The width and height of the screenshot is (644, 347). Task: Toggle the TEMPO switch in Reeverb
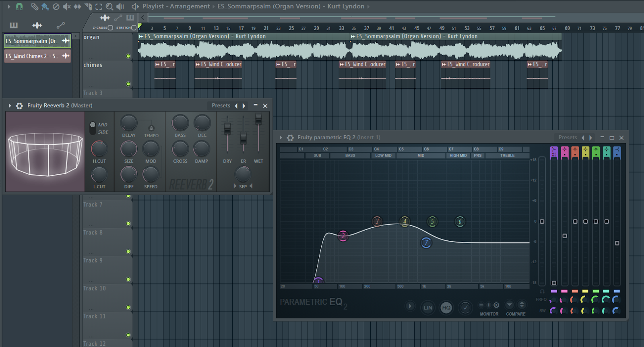(x=151, y=128)
